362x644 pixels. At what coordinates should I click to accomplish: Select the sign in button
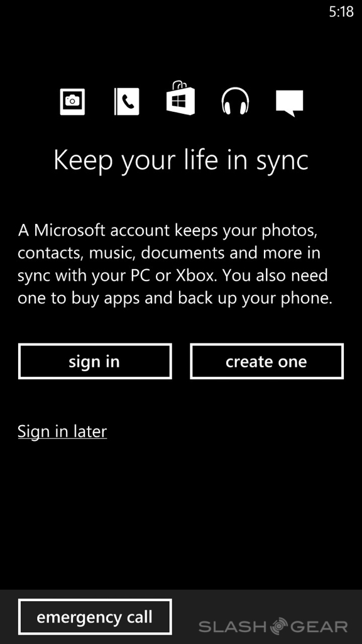tap(95, 362)
